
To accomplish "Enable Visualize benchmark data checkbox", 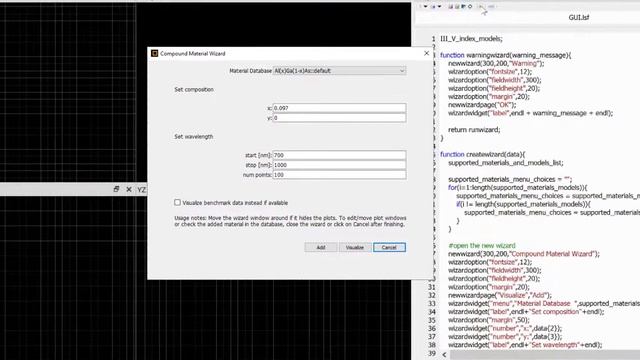I will coord(177,202).
